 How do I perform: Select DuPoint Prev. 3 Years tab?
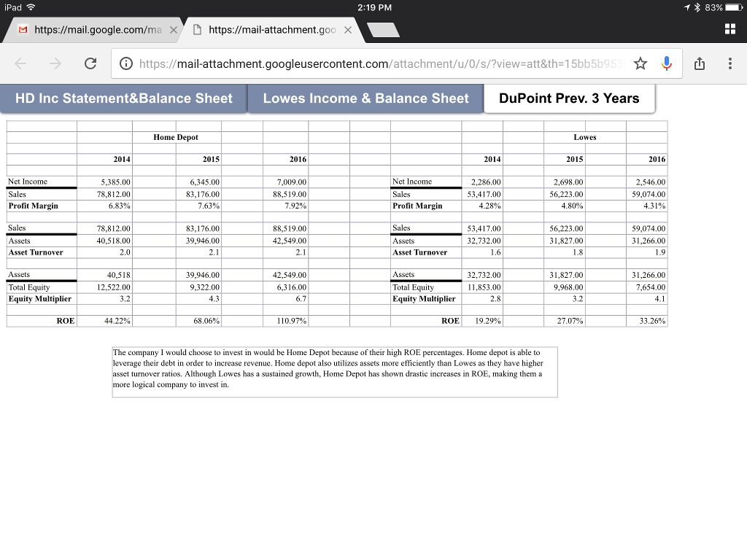click(569, 98)
